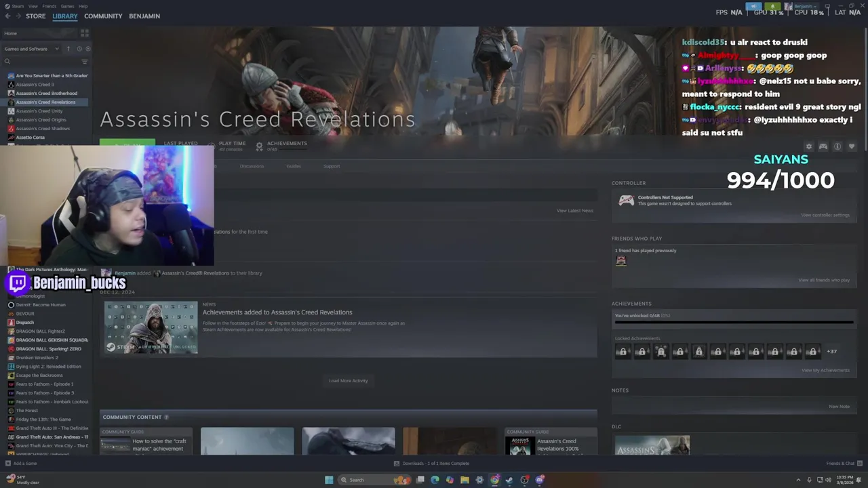Open game info icon near the banner

[x=837, y=146]
